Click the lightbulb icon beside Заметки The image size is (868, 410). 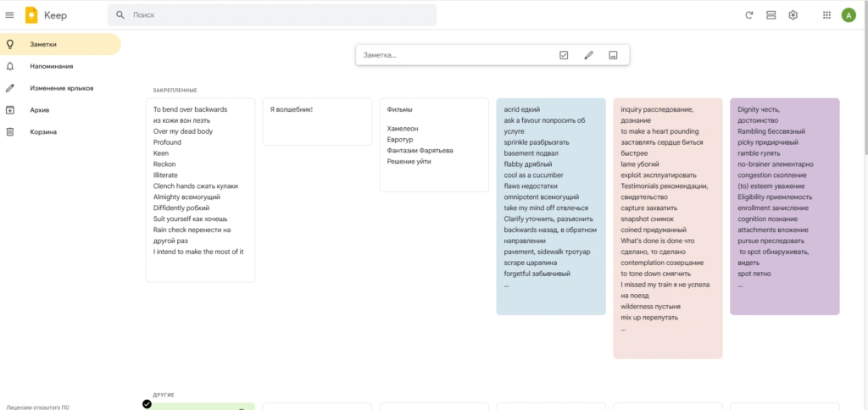pos(9,44)
